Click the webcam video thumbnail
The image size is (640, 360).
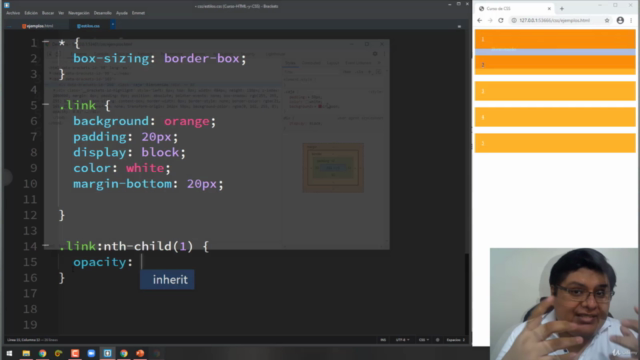point(565,304)
